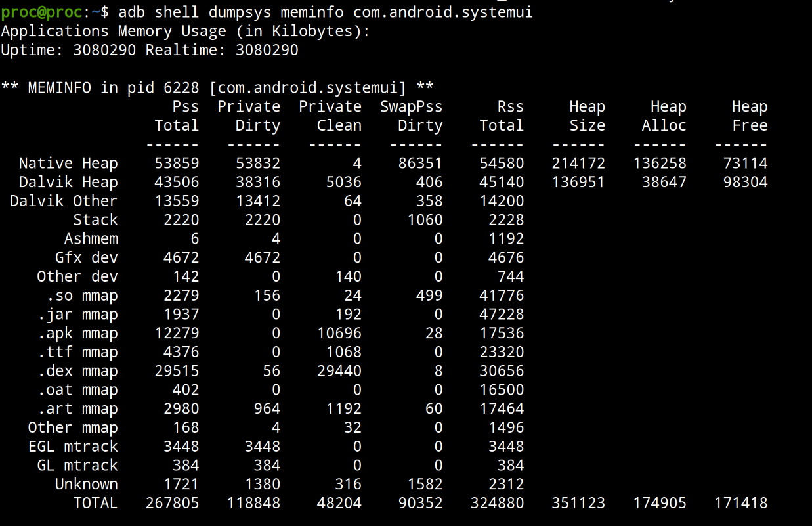Click the Applications Memory Usage heading line

tap(185, 31)
